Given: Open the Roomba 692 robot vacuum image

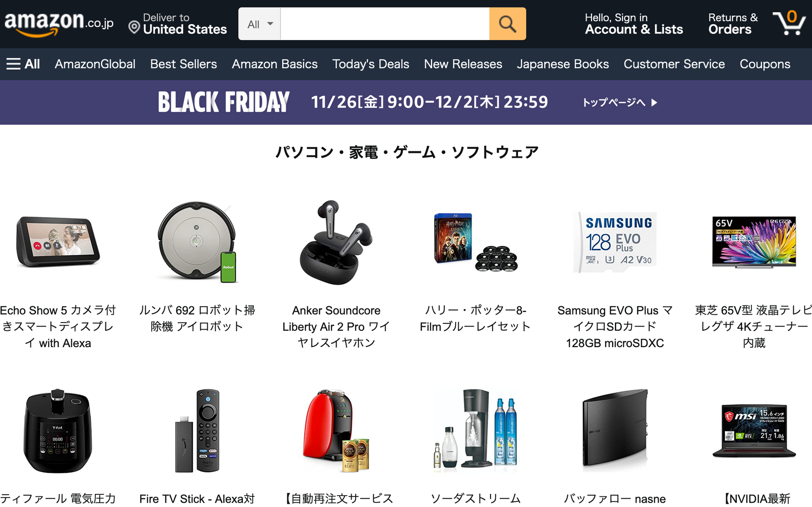Looking at the screenshot, I should (197, 241).
